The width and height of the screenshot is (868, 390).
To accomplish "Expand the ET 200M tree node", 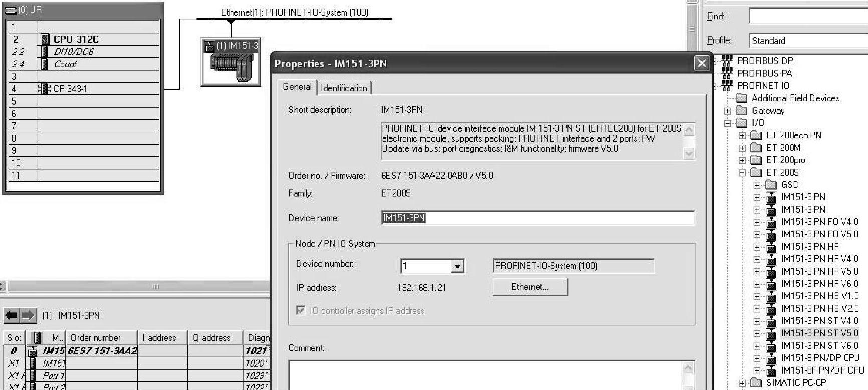I will click(742, 148).
